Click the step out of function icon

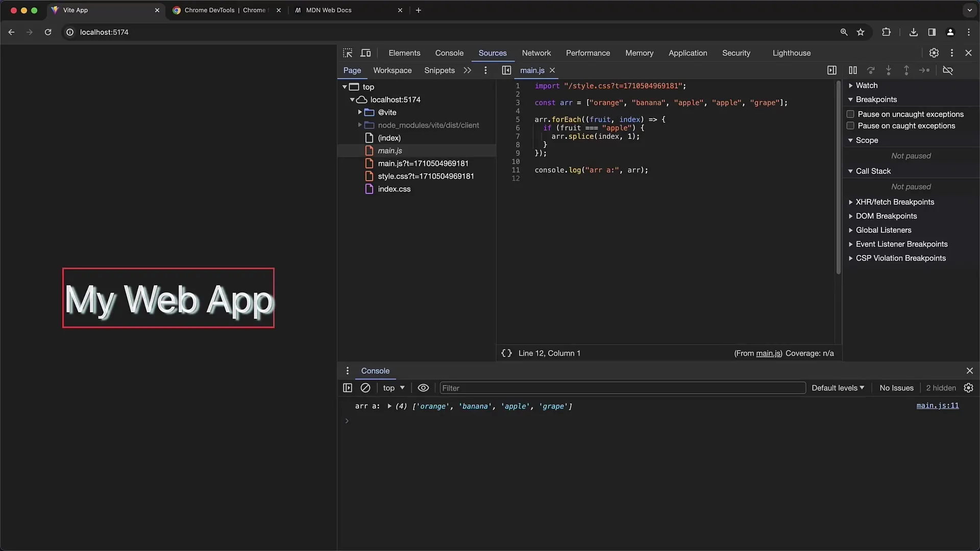pos(906,70)
